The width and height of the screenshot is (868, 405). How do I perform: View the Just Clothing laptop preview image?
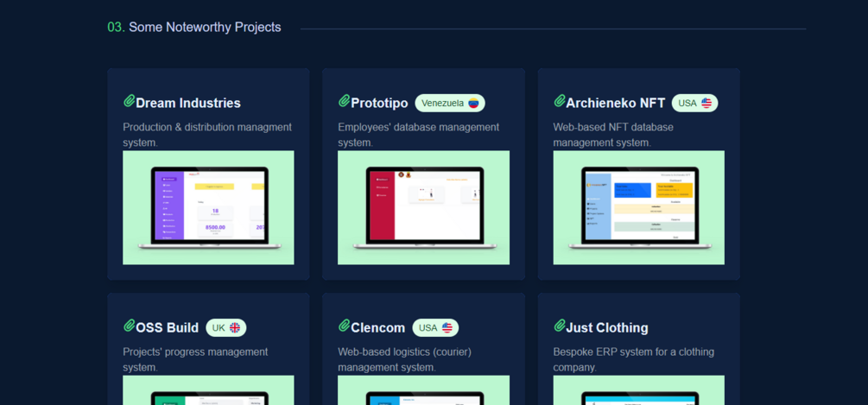coord(639,390)
